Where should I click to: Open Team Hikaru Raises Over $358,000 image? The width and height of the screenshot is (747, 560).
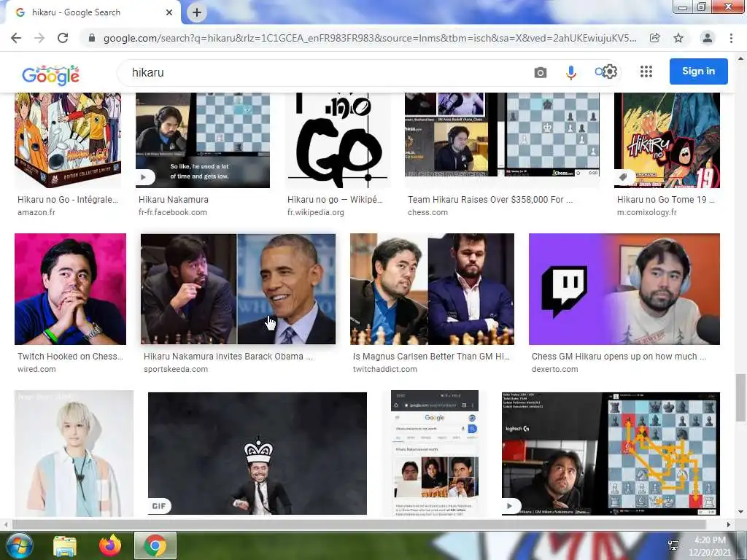502,135
